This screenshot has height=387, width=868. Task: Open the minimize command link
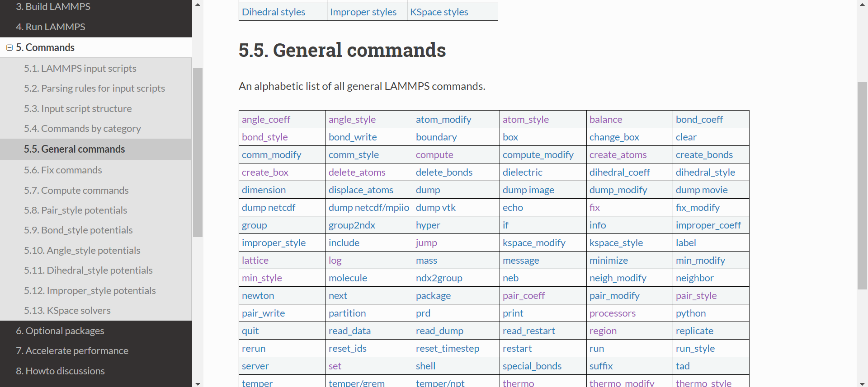point(609,261)
